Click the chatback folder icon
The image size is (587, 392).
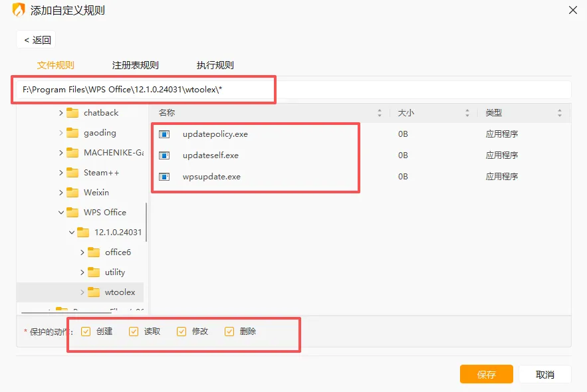[72, 112]
